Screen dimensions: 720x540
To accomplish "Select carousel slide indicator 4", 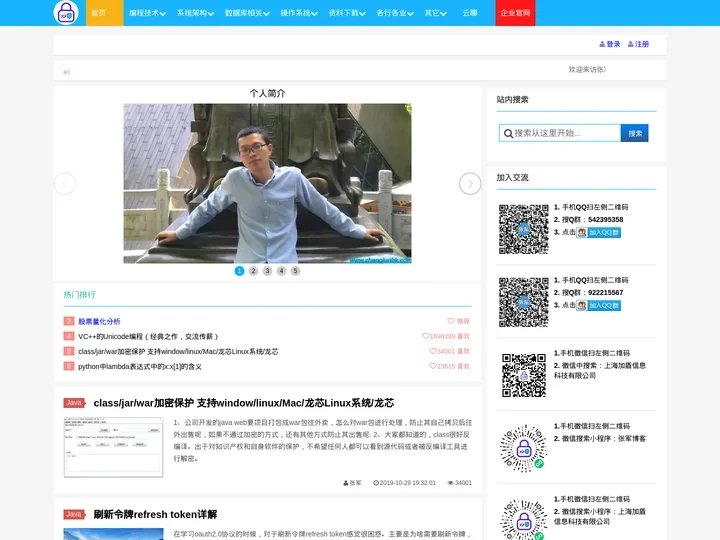I will coord(281,271).
